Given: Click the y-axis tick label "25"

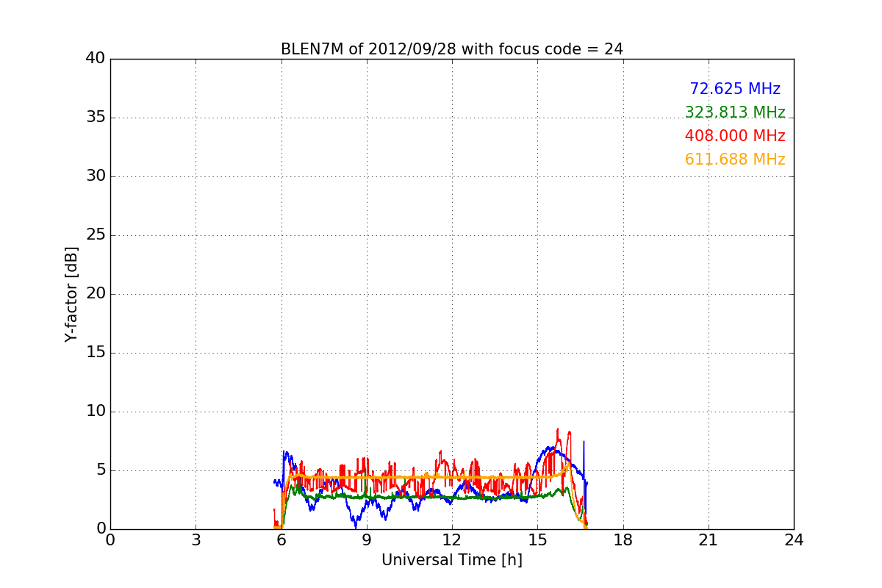Looking at the screenshot, I should click(96, 235).
